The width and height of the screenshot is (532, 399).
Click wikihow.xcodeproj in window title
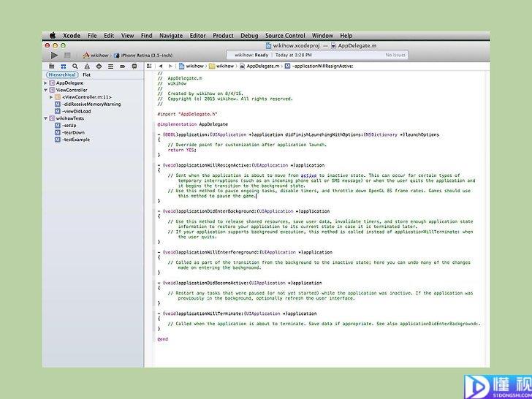[292, 46]
